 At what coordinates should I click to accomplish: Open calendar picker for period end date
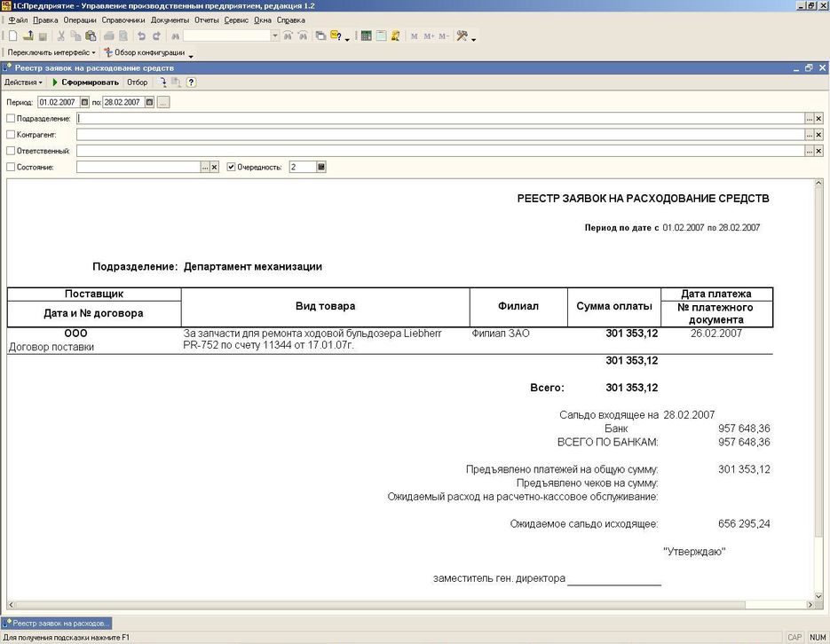pos(149,102)
